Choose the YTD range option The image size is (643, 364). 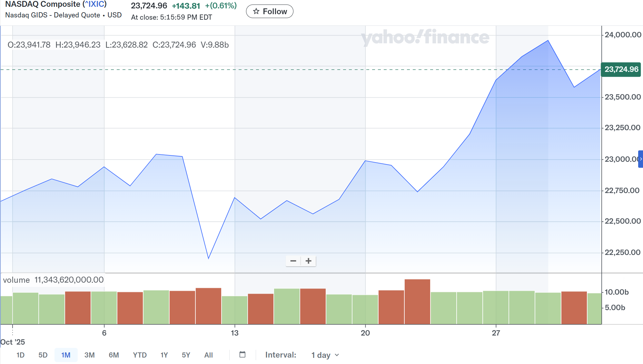[x=140, y=355]
